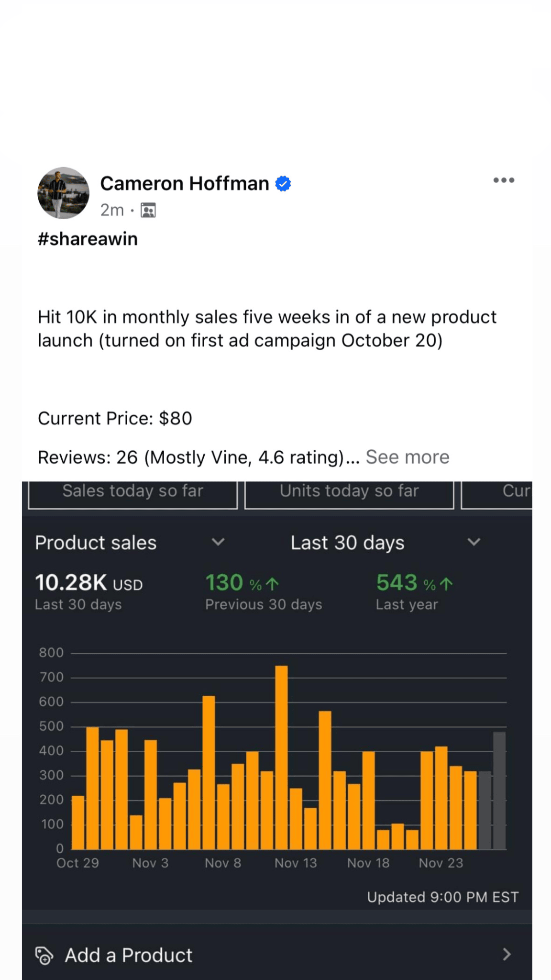This screenshot has width=551, height=980.
Task: Click the Add a Product tag icon
Action: click(x=44, y=955)
